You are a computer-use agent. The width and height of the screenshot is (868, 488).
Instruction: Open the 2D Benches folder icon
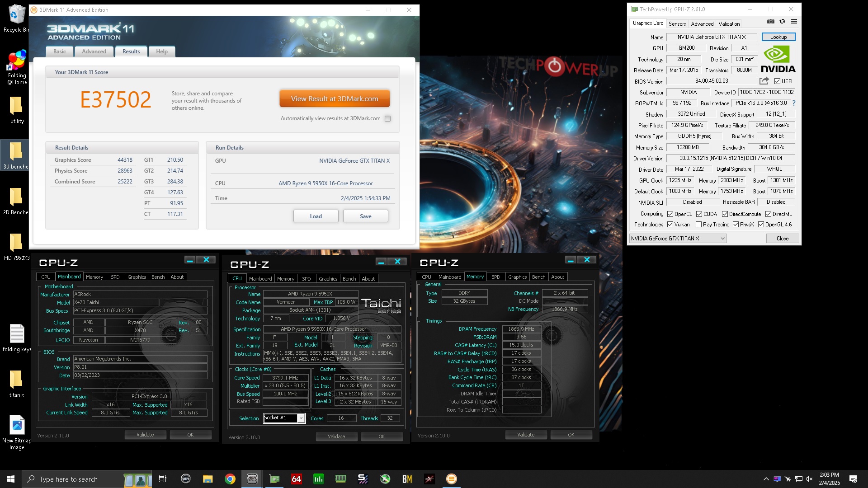(x=16, y=201)
